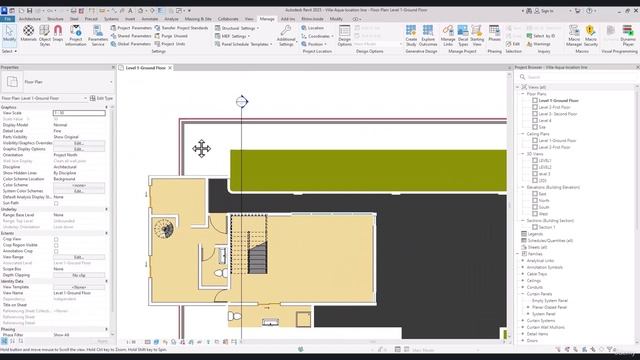The height and width of the screenshot is (360, 640).
Task: Open Macro Security
Action: click(x=591, y=35)
